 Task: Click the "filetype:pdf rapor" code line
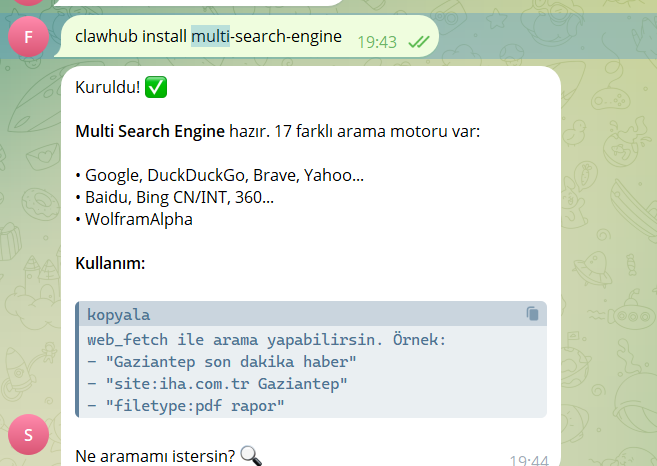[x=186, y=405]
